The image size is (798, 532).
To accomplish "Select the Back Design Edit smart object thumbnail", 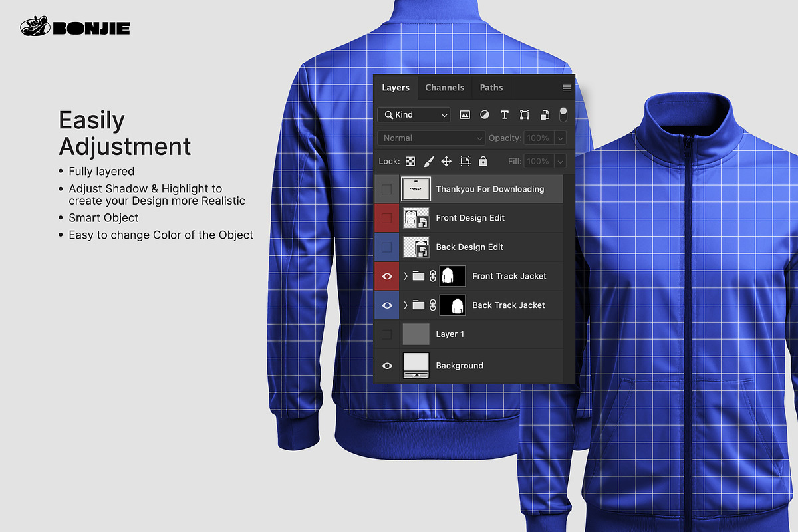I will pos(416,247).
